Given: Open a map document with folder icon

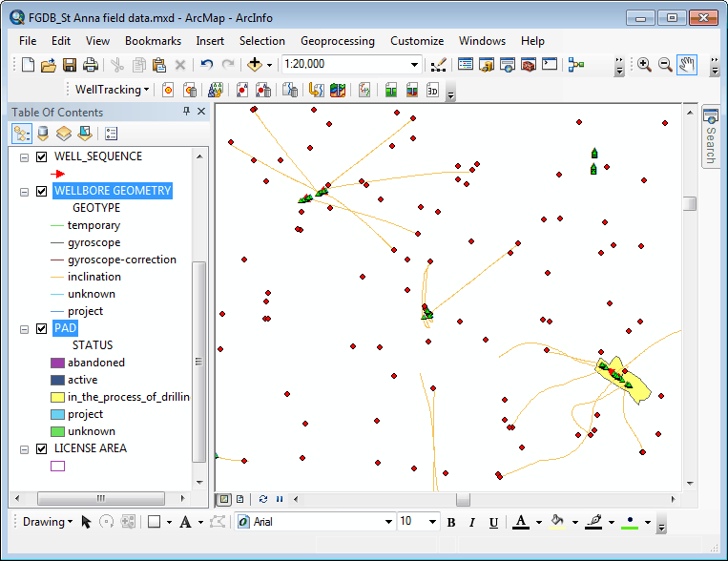Looking at the screenshot, I should tap(49, 65).
